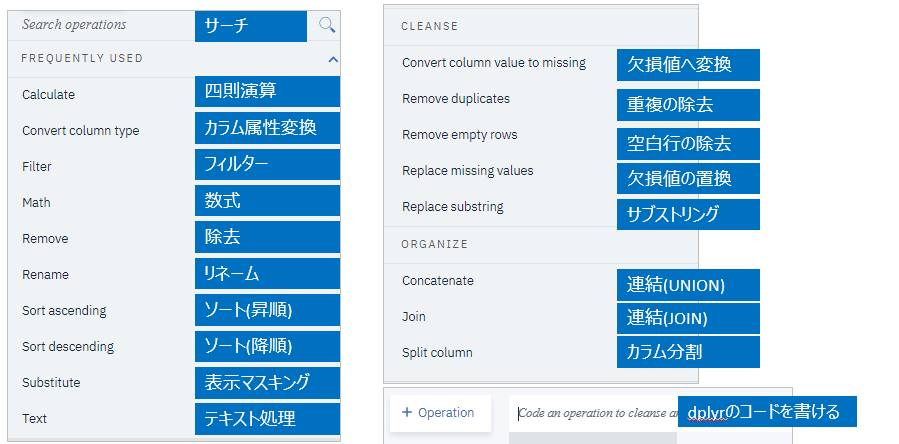Choose the Substitute operation
Viewport: 899px width, 444px height.
(x=51, y=383)
